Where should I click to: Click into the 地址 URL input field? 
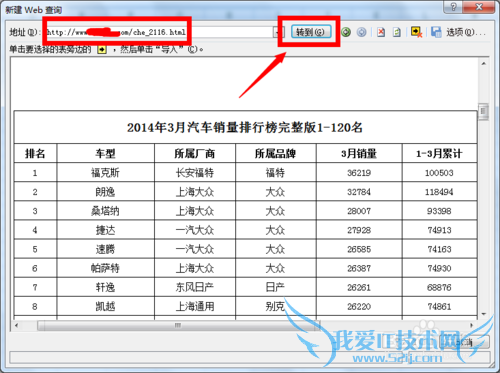click(x=160, y=32)
